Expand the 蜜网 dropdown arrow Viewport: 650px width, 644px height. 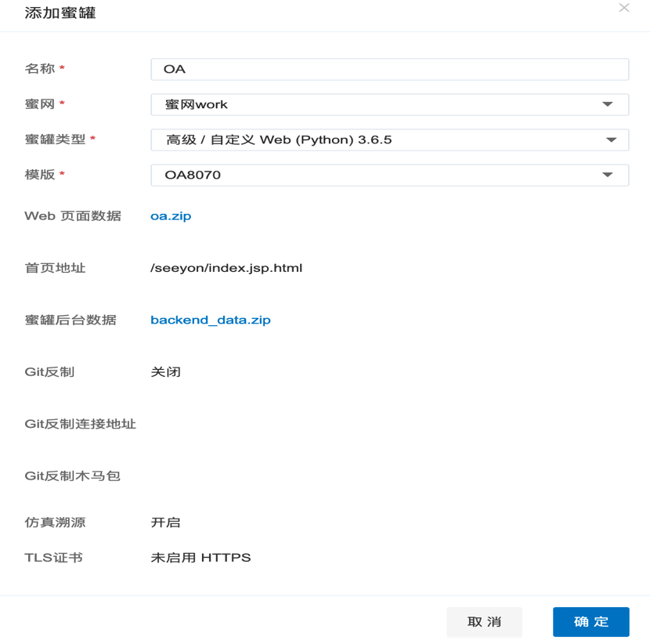click(x=607, y=104)
